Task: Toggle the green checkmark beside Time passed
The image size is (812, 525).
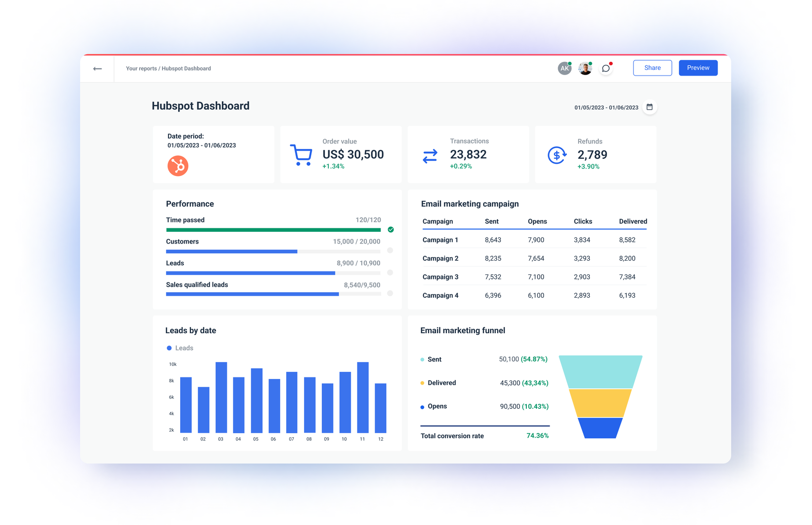Action: 390,229
